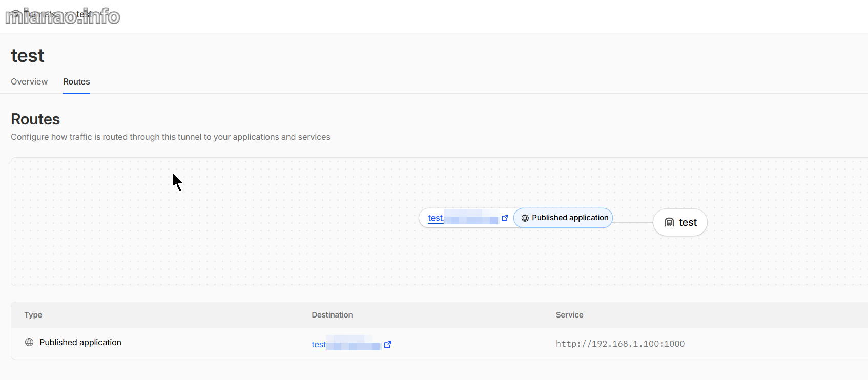Click the large test page title
The width and height of the screenshot is (868, 380).
coord(28,55)
